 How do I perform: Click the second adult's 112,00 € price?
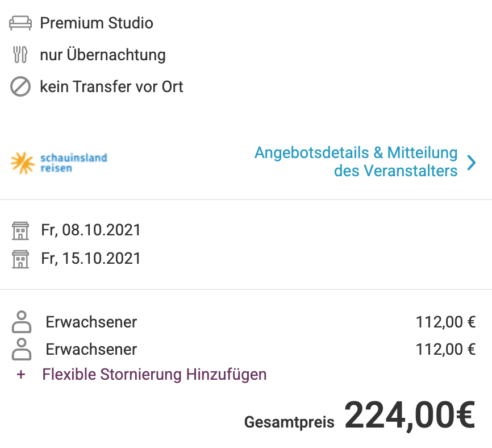click(x=445, y=349)
